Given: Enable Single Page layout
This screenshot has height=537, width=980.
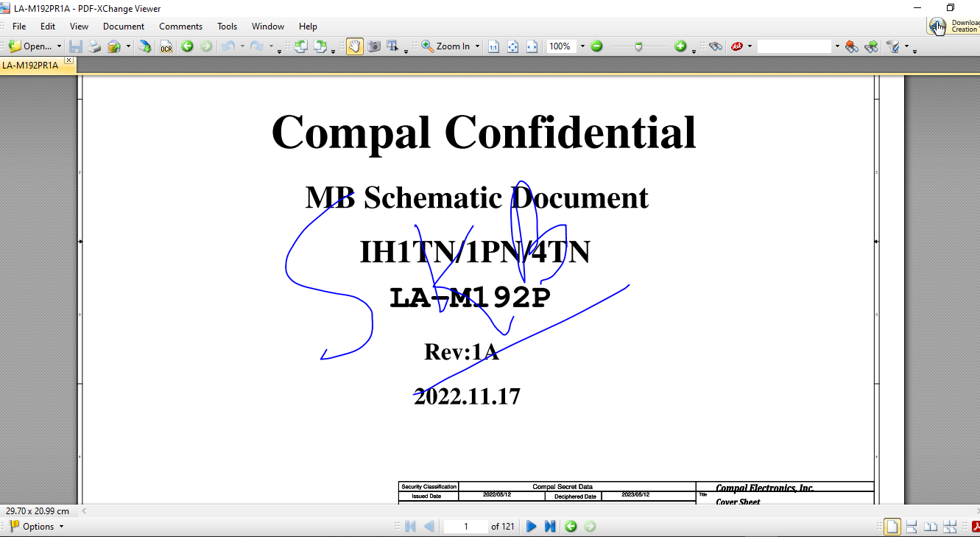Looking at the screenshot, I should [892, 527].
